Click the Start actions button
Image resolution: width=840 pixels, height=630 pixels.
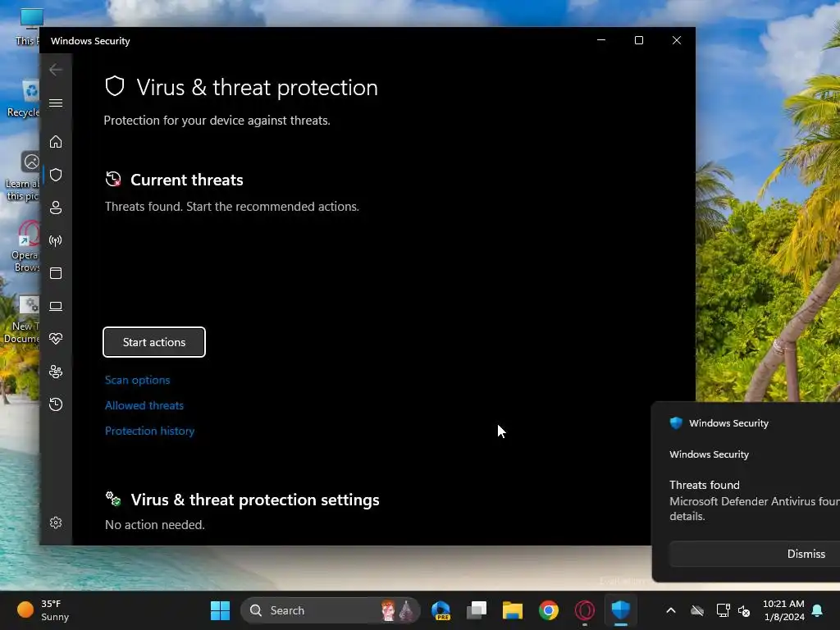[x=154, y=342]
